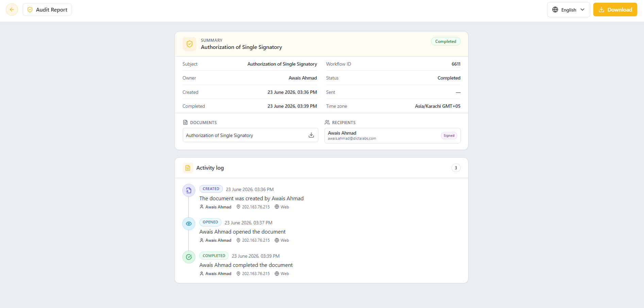Image resolution: width=644 pixels, height=308 pixels.
Task: Click the email awais.ahmad@dictalabs.com
Action: (352, 139)
